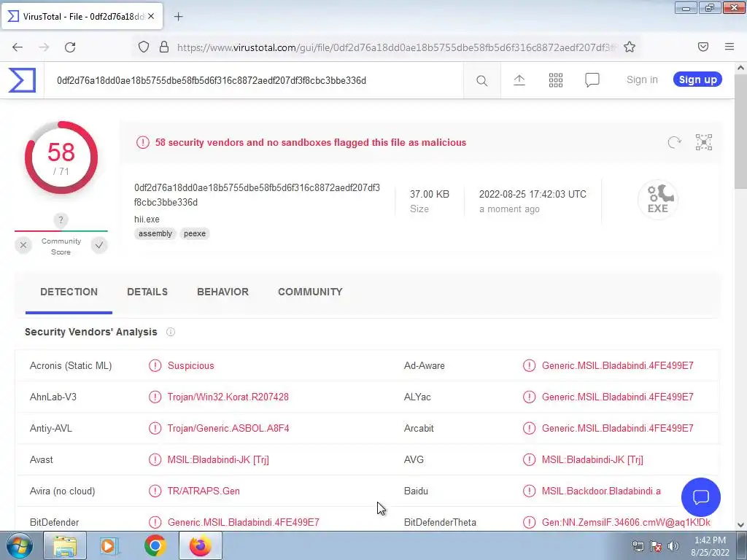The image size is (747, 560).
Task: Click the hii.exe file name
Action: [x=147, y=219]
